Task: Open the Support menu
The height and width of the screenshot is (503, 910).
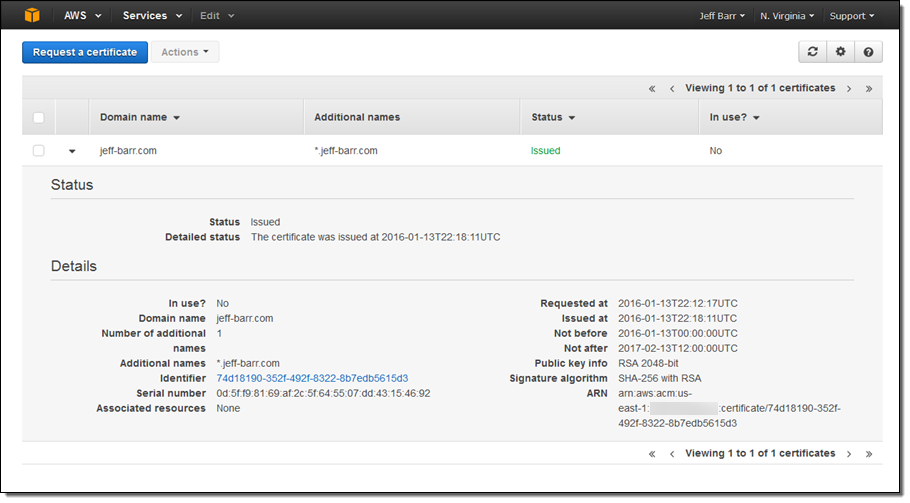Action: tap(851, 16)
